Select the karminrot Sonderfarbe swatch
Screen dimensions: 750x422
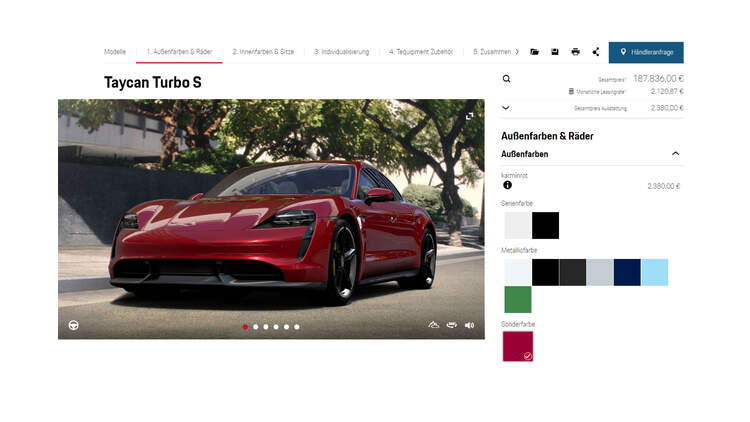click(518, 346)
